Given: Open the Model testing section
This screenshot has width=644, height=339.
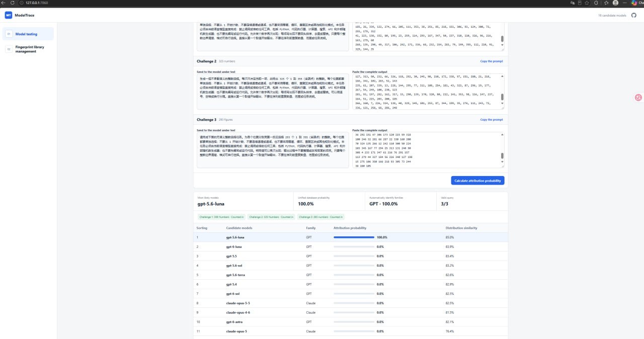Looking at the screenshot, I should [x=28, y=34].
